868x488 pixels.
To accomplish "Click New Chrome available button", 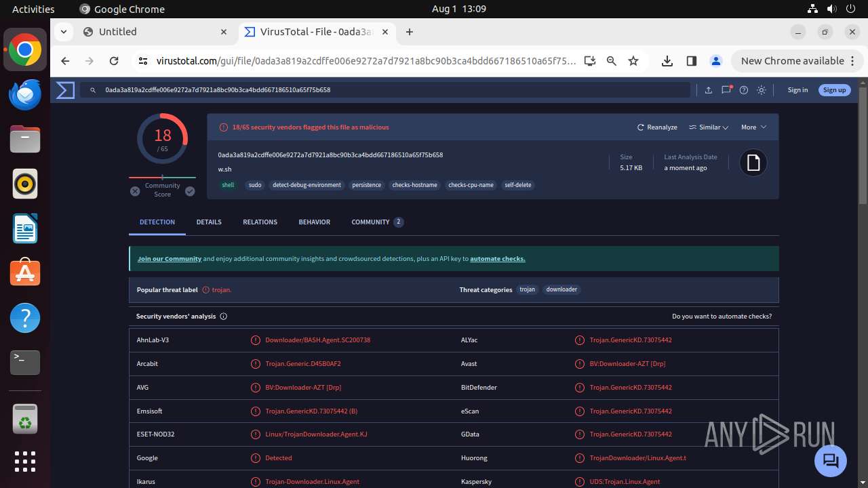I will click(x=797, y=61).
